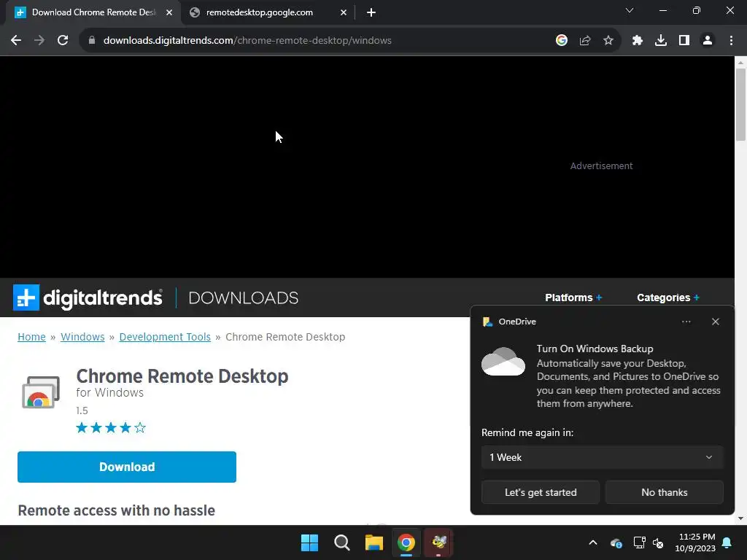Share this page using the share icon
Image resolution: width=747 pixels, height=560 pixels.
click(x=585, y=41)
